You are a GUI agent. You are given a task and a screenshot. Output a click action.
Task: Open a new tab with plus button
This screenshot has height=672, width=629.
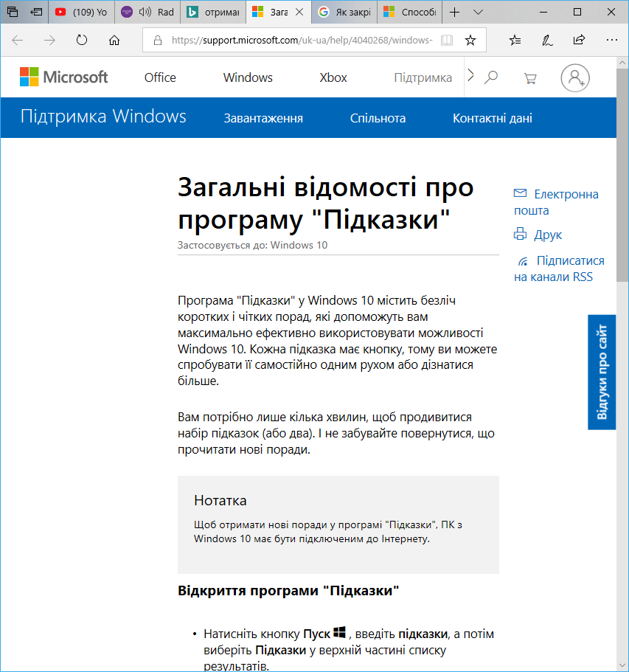point(455,12)
